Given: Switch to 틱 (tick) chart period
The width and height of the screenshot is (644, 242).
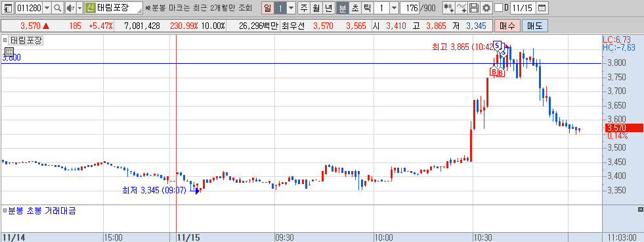Looking at the screenshot, I should (368, 8).
